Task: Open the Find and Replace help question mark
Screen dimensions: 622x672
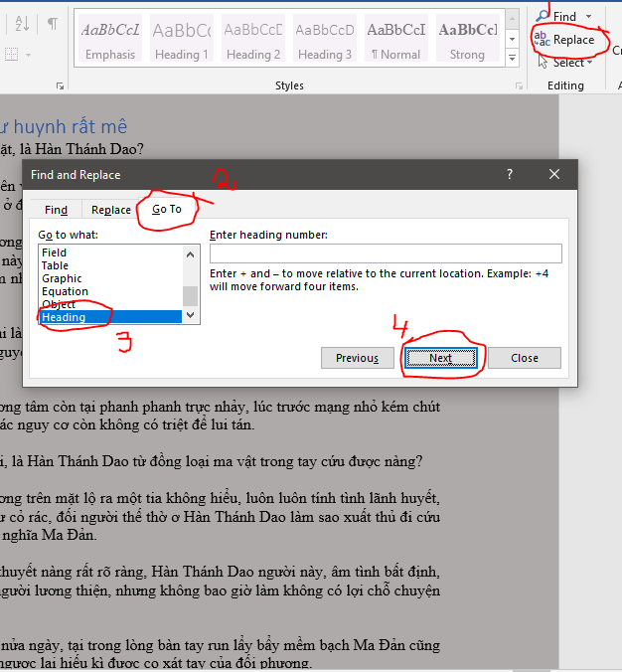Action: point(510,174)
